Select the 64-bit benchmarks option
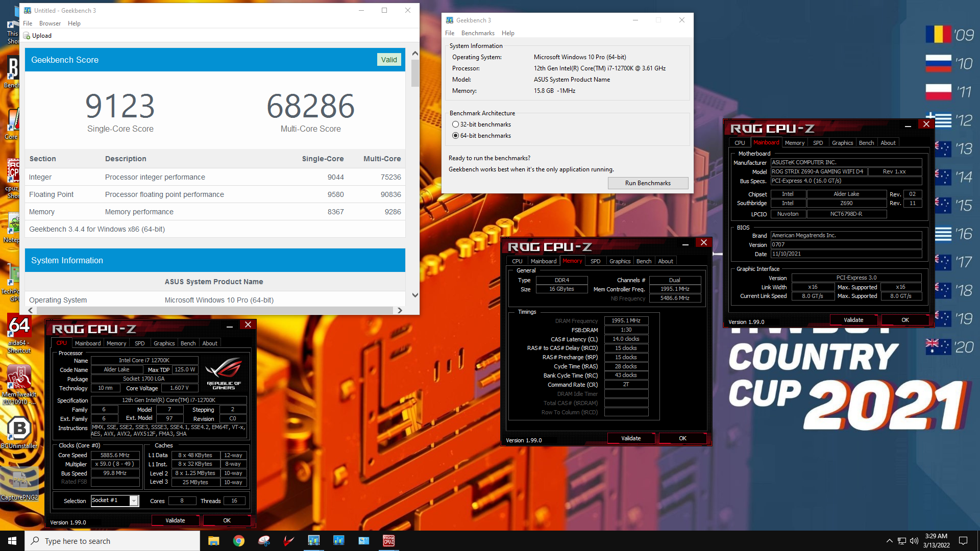980x551 pixels. (x=481, y=136)
